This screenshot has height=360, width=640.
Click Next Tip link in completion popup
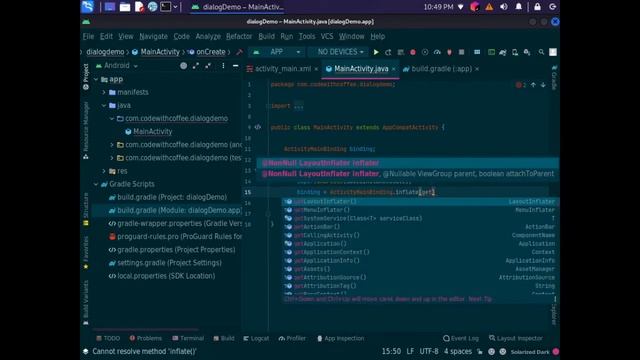pos(480,299)
